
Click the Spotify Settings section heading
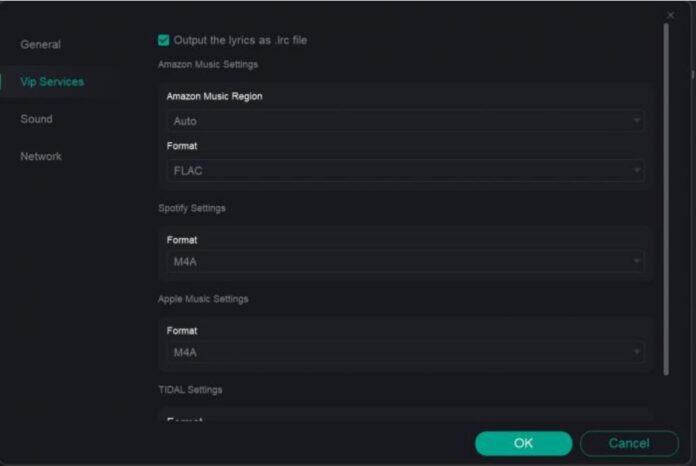192,208
